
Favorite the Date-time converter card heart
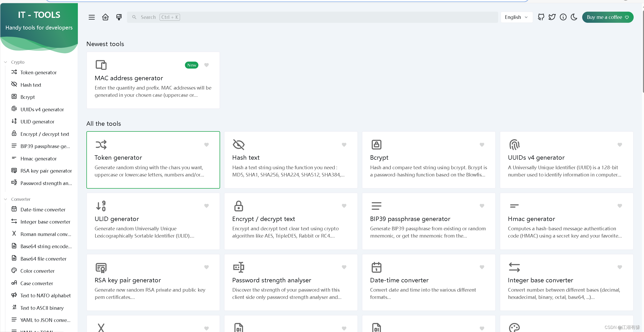tap(482, 267)
